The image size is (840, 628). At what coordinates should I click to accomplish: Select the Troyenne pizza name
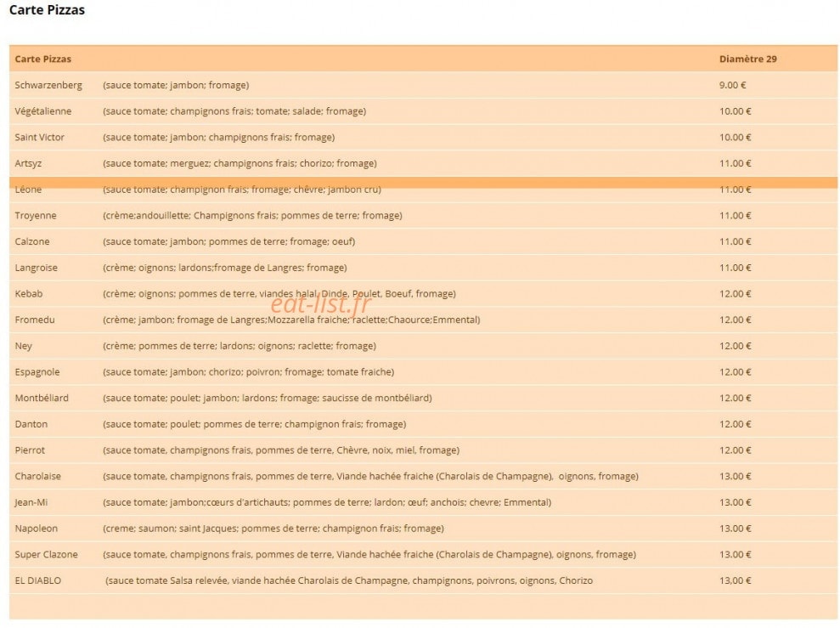click(x=36, y=215)
